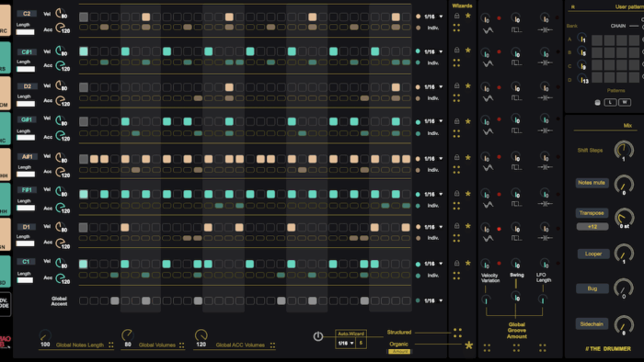Screen dimensions: 644x362
Task: Click the database icon below Patterns
Action: click(598, 103)
